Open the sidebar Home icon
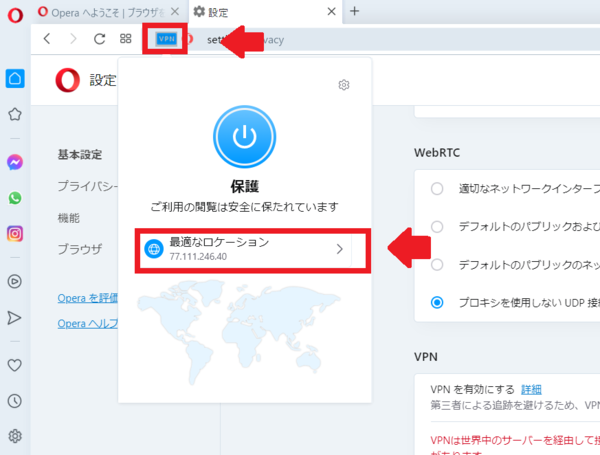This screenshot has width=600, height=455. click(15, 78)
